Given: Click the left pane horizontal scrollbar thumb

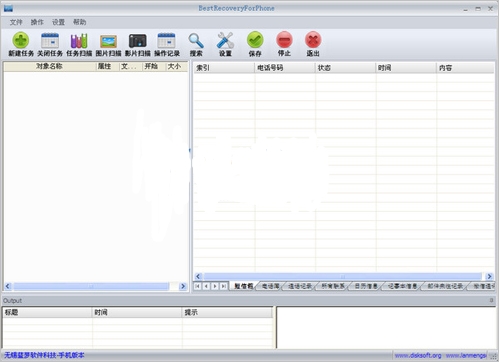Looking at the screenshot, I should 91,286.
